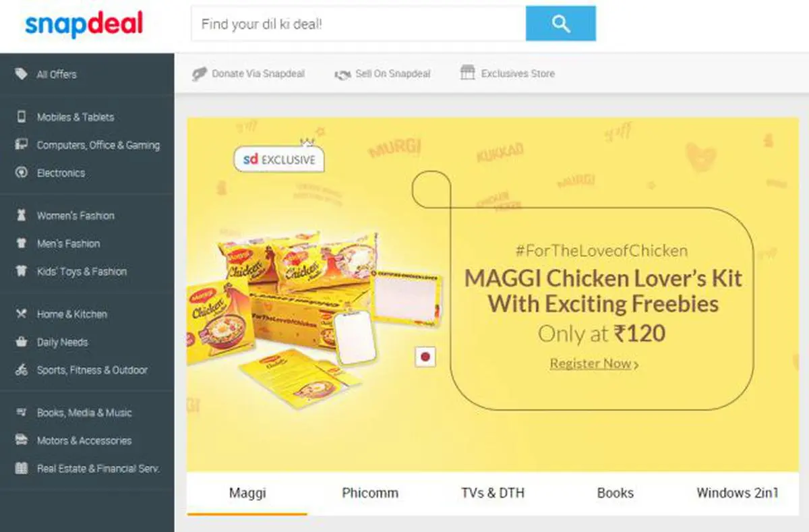809x532 pixels.
Task: Open Donate Via Snapdeal link
Action: tap(248, 73)
